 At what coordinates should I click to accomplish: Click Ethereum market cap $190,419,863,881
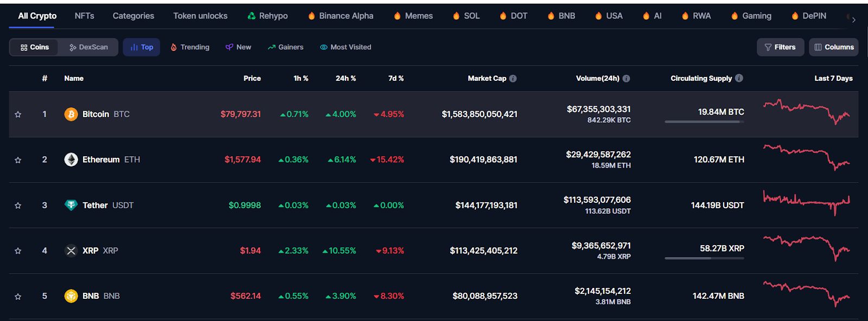tap(483, 160)
